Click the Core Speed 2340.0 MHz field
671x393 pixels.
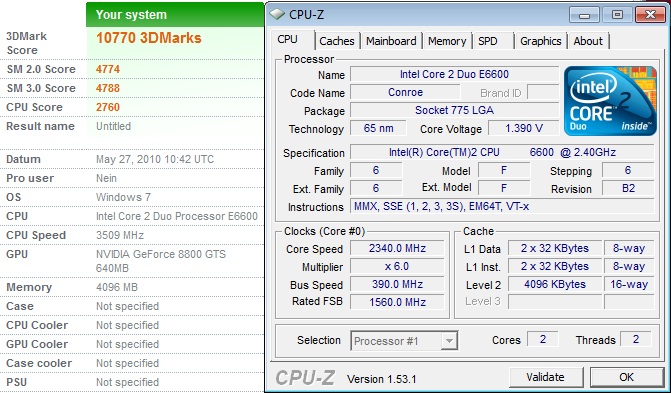tap(397, 248)
